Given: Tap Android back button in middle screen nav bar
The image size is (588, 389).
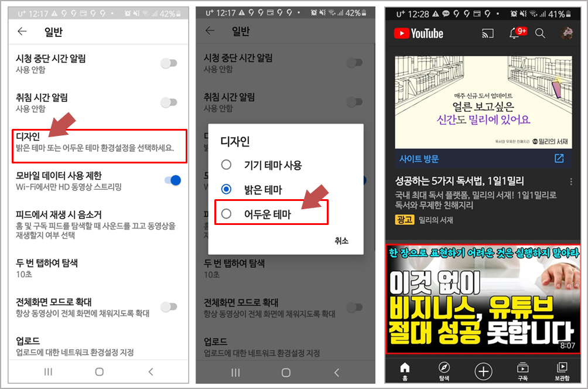Looking at the screenshot, I should 337,373.
